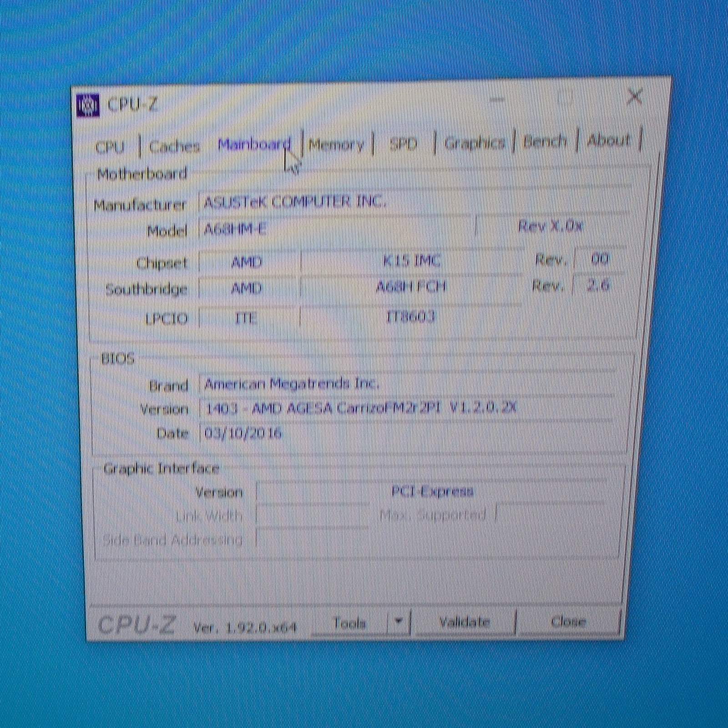
Task: Expand the Tools dropdown arrow
Action: coord(399,622)
